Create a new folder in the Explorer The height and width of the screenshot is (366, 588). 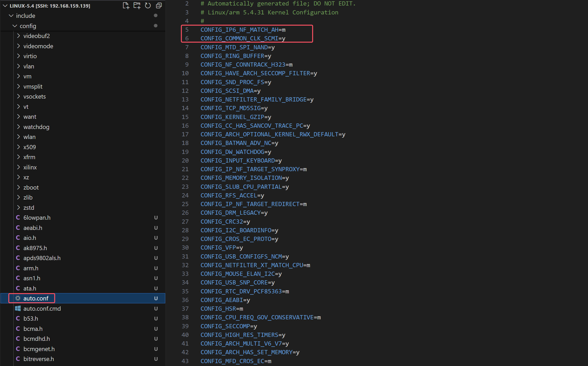(x=137, y=6)
